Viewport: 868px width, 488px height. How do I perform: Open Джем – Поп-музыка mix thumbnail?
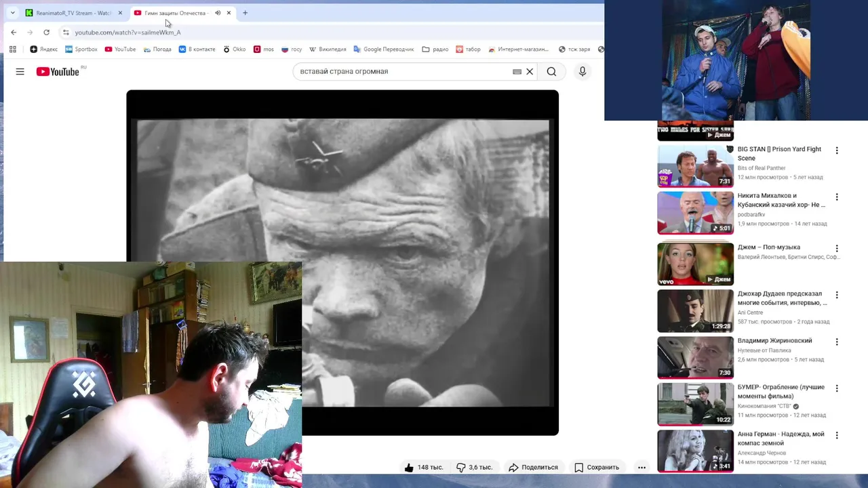[695, 264]
